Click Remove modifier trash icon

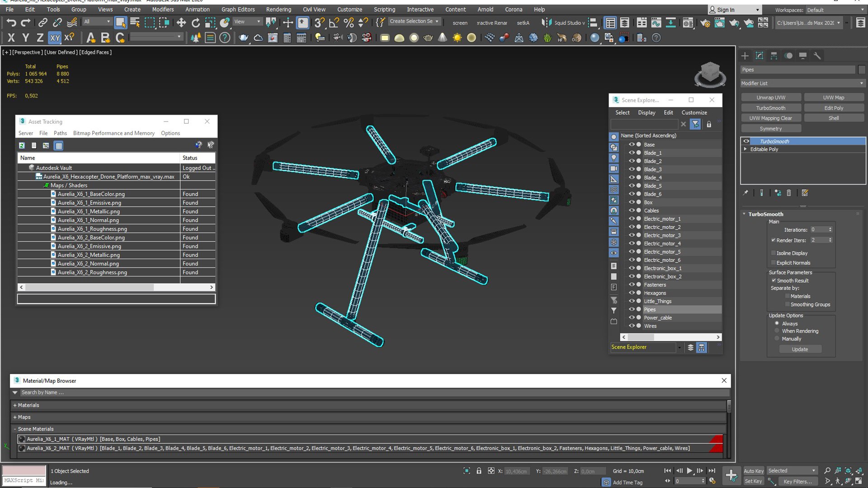point(789,193)
